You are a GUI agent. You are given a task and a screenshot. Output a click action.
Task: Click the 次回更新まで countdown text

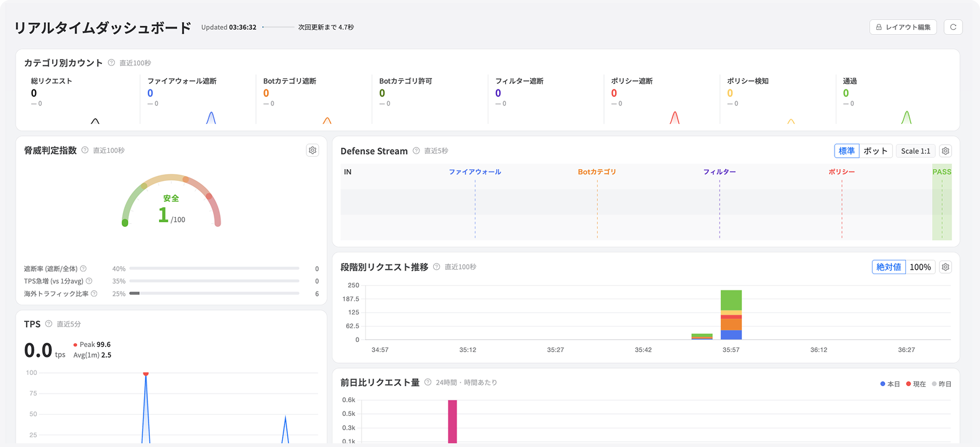click(x=326, y=27)
